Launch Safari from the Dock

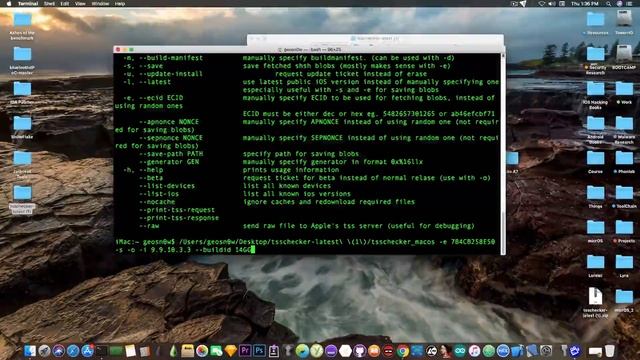tap(73, 351)
